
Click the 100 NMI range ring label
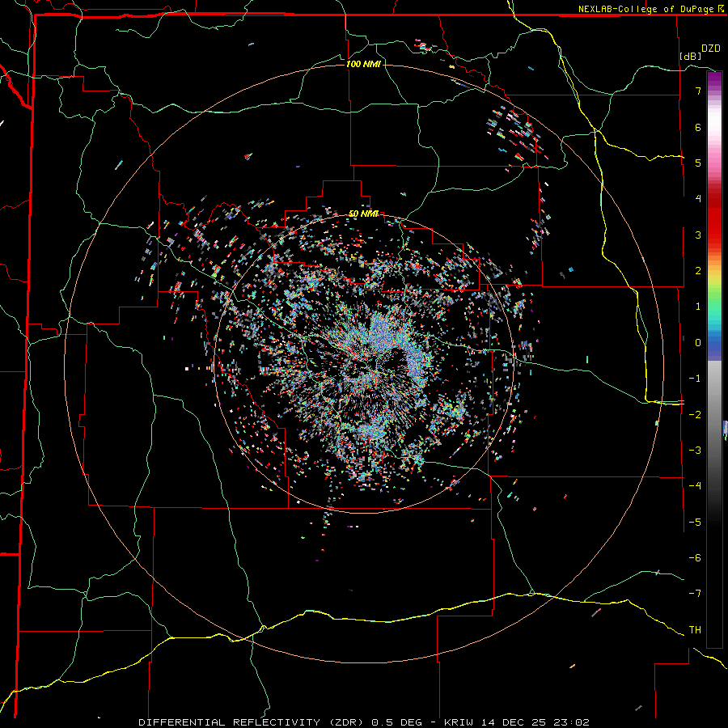[363, 64]
